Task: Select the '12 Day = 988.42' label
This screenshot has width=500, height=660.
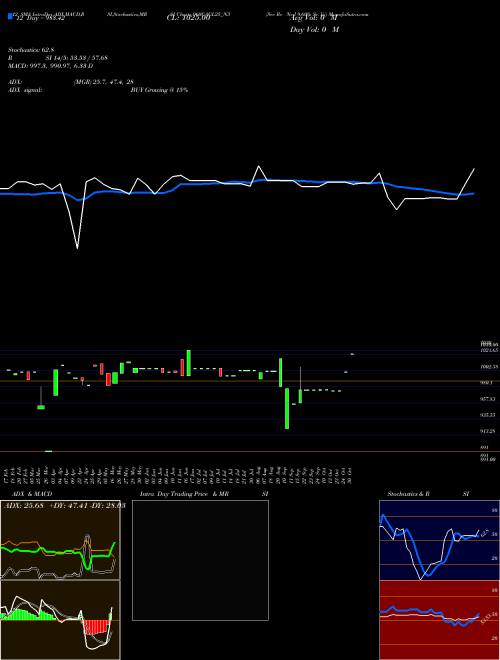Action: pyautogui.click(x=40, y=18)
